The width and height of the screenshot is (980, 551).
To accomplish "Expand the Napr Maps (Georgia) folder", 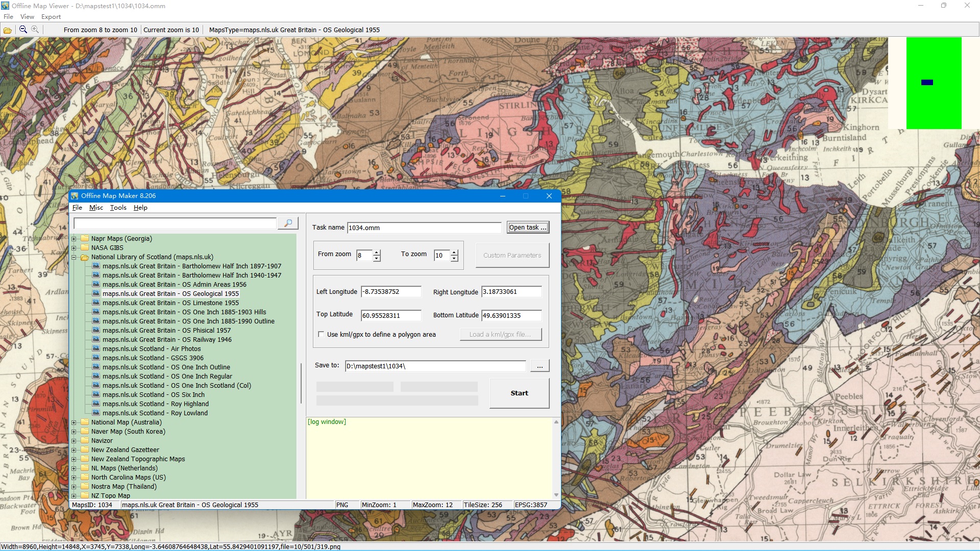I will coord(74,239).
